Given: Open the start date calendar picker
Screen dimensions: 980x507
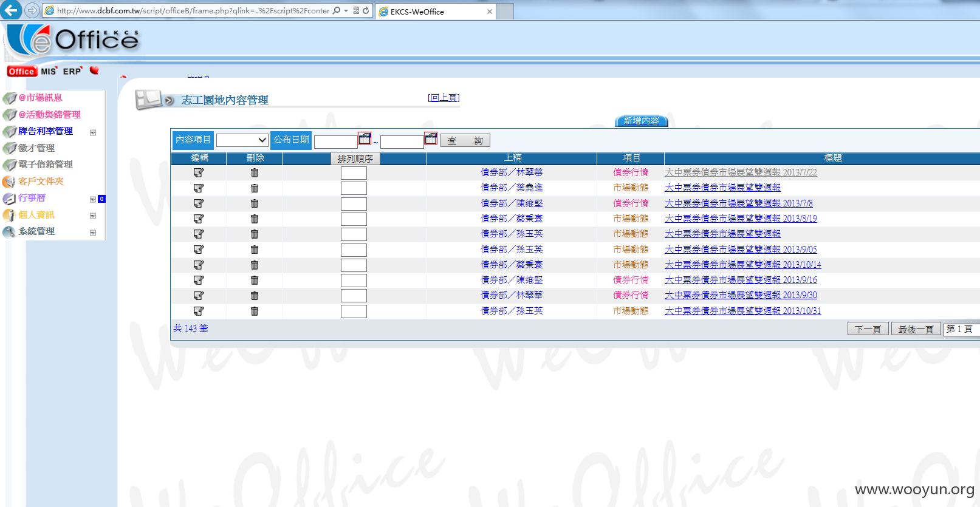Looking at the screenshot, I should (365, 138).
